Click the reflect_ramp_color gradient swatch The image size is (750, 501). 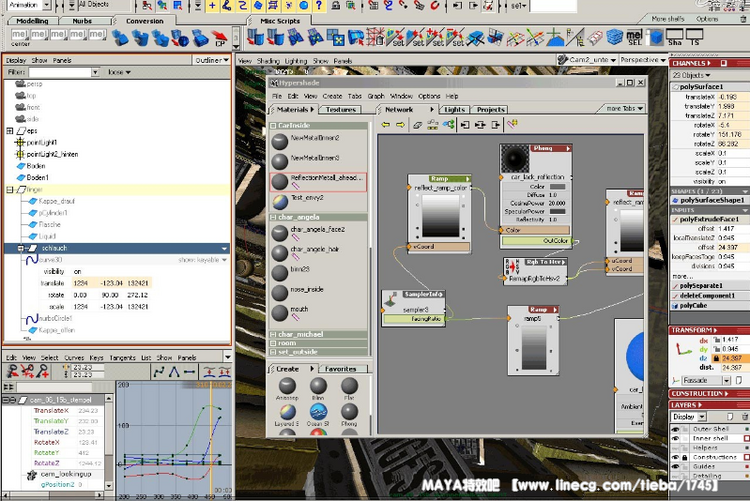point(441,215)
